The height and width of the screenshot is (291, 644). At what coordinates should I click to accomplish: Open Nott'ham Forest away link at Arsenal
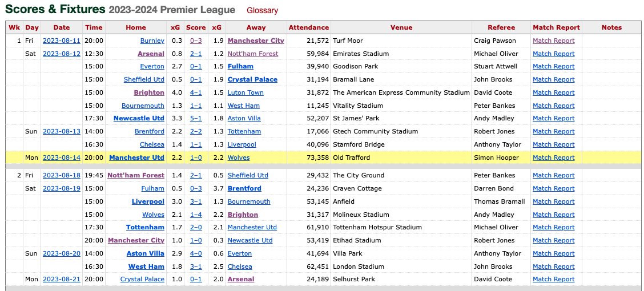252,54
